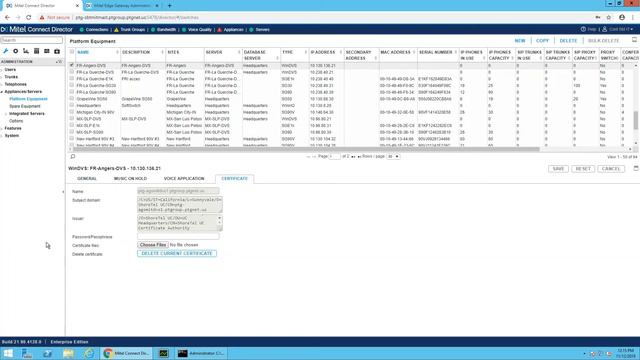Check the Michigan City-IN 90V row checkbox
Viewport: 640px width, 360px height.
pos(72,112)
